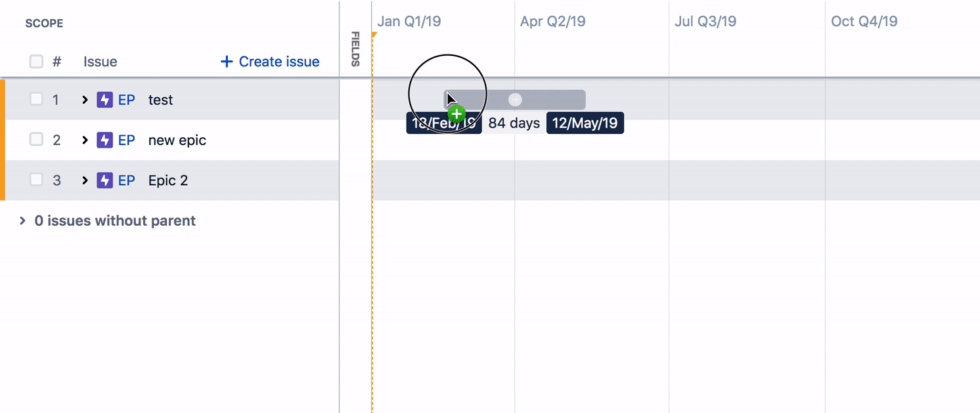Toggle the select-all issues checkbox
Image resolution: width=980 pixels, height=413 pixels.
tap(36, 62)
